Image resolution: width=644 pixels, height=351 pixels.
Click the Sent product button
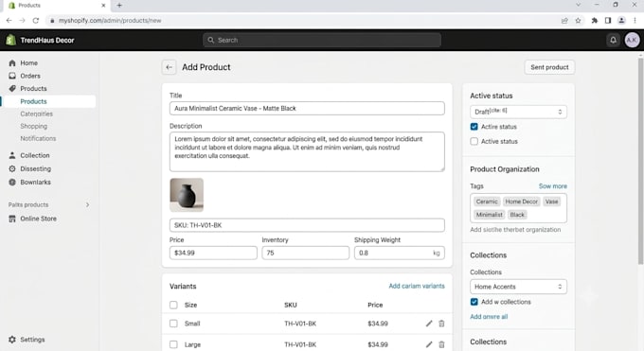pos(549,67)
